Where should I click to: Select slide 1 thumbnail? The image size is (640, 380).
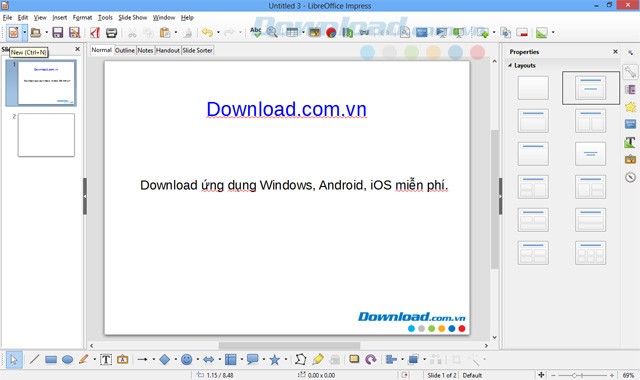pyautogui.click(x=46, y=83)
